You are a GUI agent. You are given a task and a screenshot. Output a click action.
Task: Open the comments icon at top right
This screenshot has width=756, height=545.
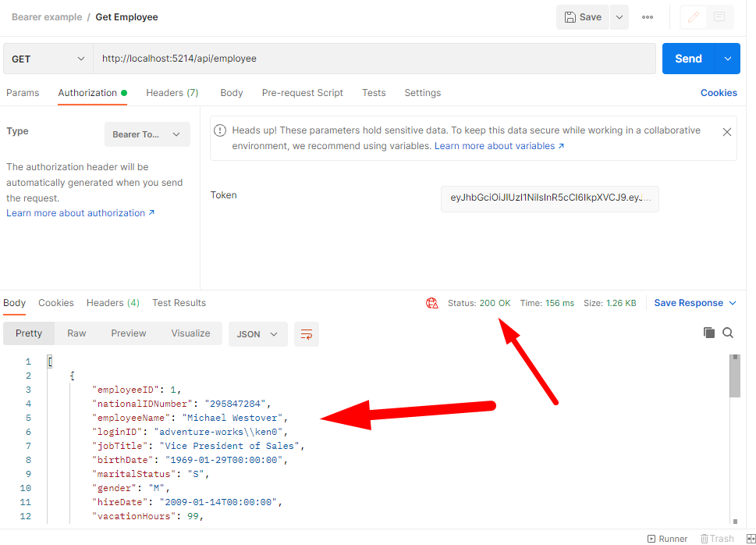coord(719,17)
